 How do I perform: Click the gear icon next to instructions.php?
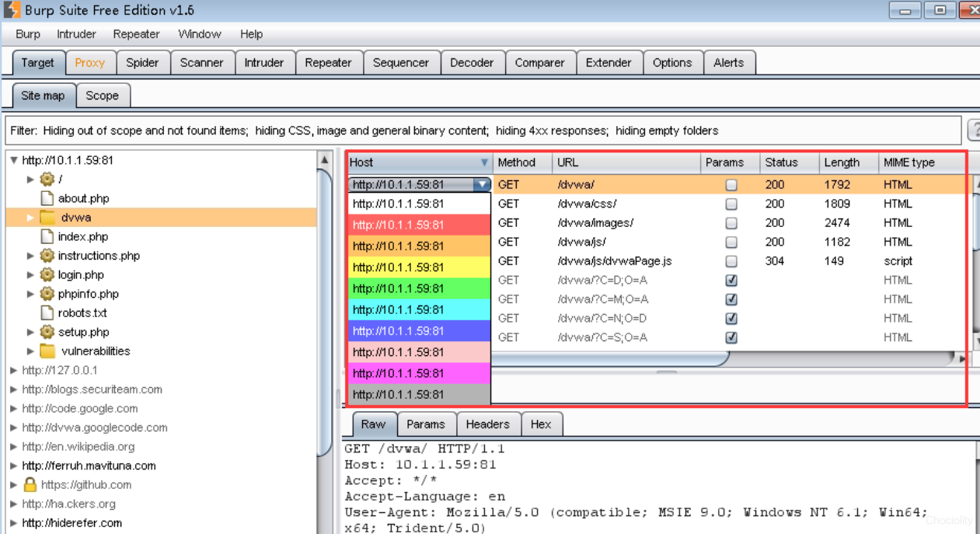click(47, 256)
